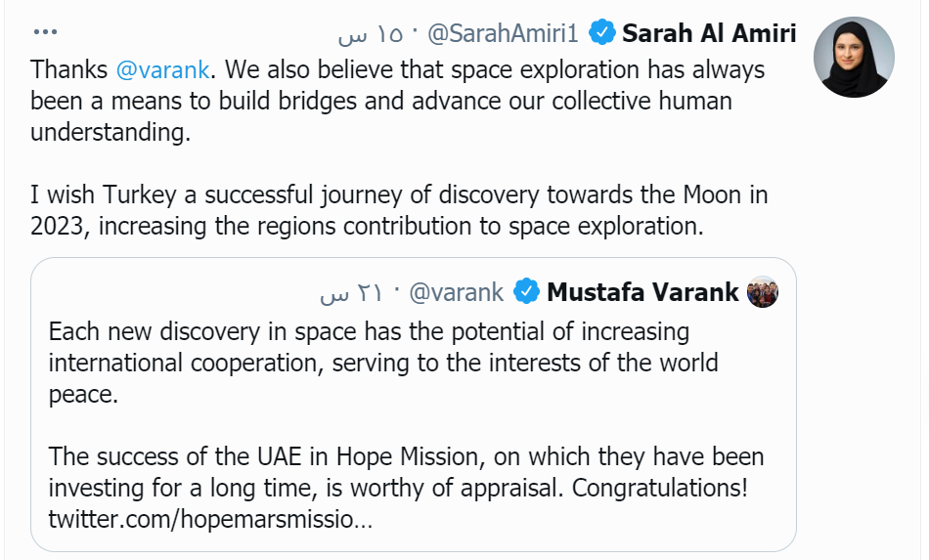This screenshot has height=560, width=929.
Task: Click Mustafa Varank's small avatar
Action: pos(762,292)
